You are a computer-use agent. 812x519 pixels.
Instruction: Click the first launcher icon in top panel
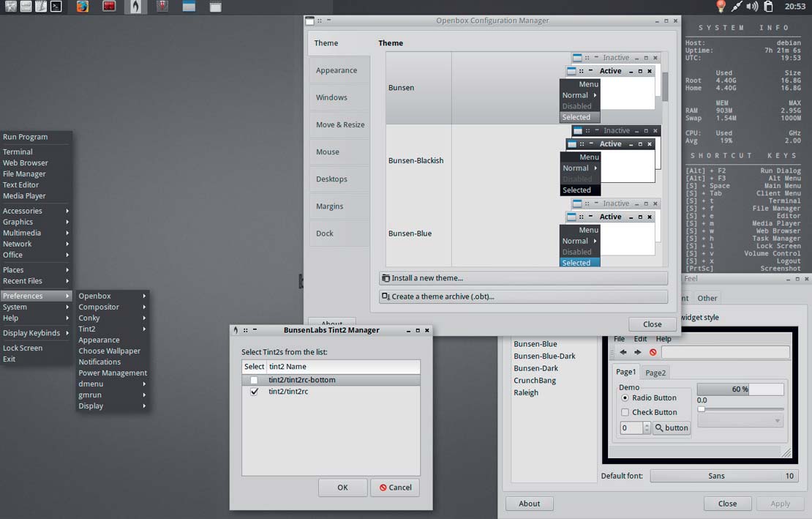[x=10, y=7]
